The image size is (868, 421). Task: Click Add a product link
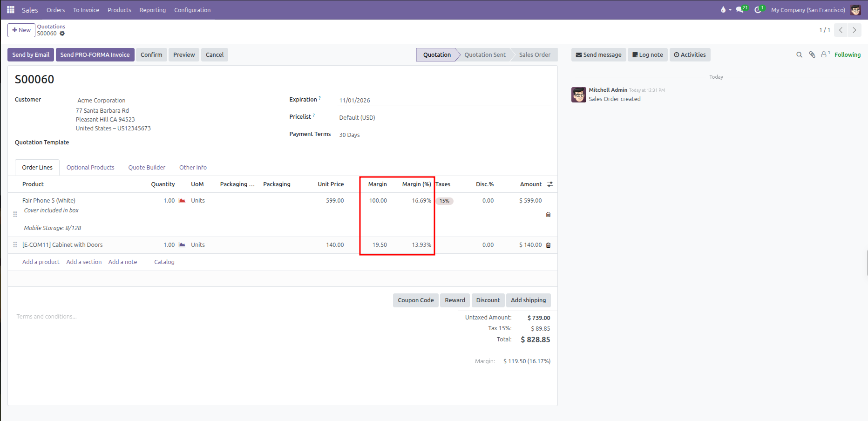pos(41,262)
